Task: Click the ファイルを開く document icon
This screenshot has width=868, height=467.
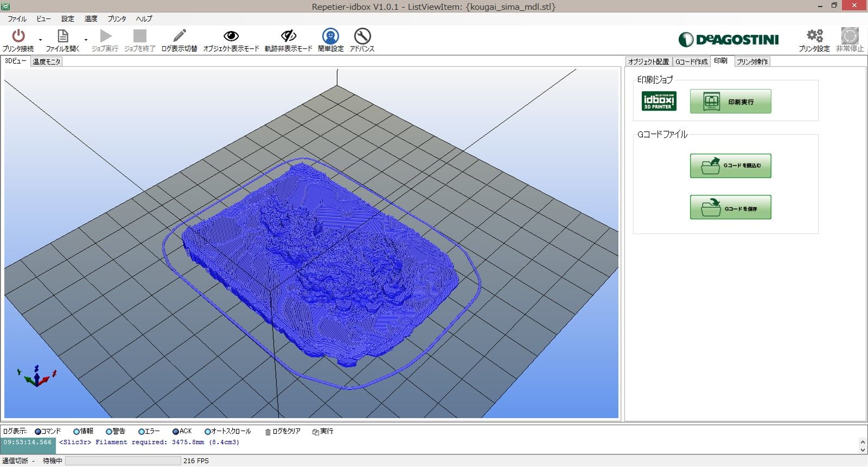Action: click(x=63, y=36)
